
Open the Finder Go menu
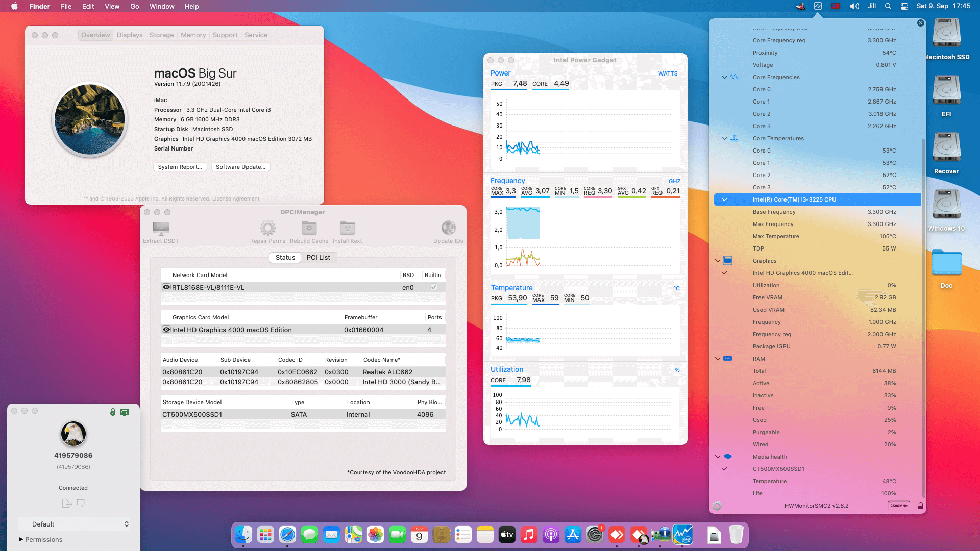pos(135,6)
